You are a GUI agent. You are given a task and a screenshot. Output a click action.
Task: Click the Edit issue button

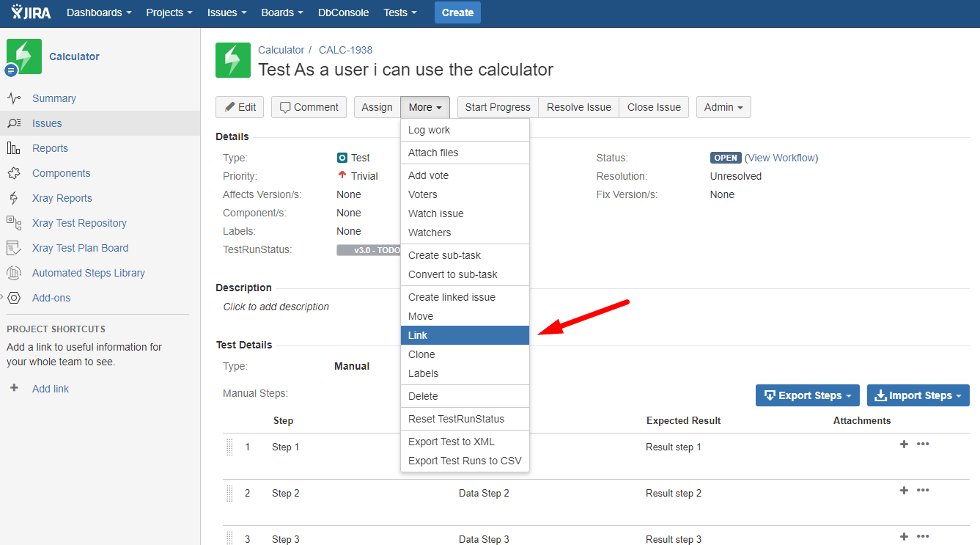pos(240,107)
